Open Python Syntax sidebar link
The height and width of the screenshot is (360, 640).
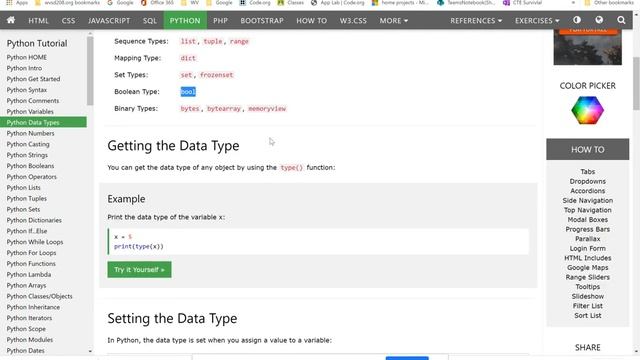coord(27,90)
